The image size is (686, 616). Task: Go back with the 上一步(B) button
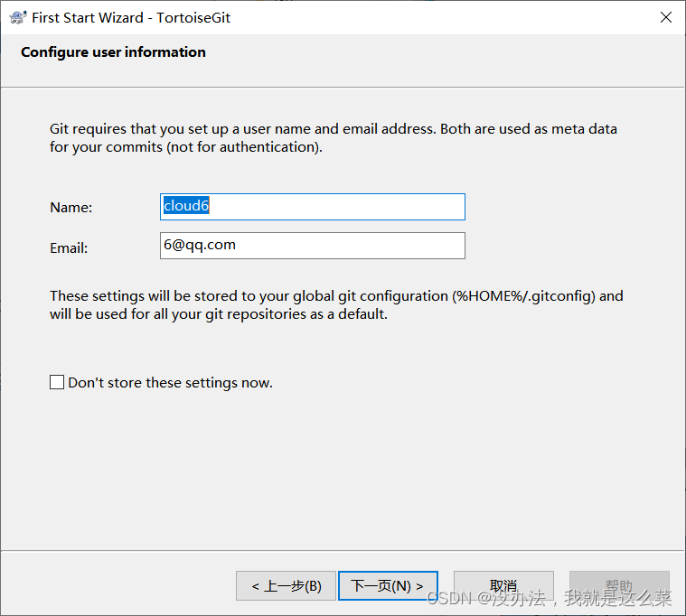click(x=287, y=586)
